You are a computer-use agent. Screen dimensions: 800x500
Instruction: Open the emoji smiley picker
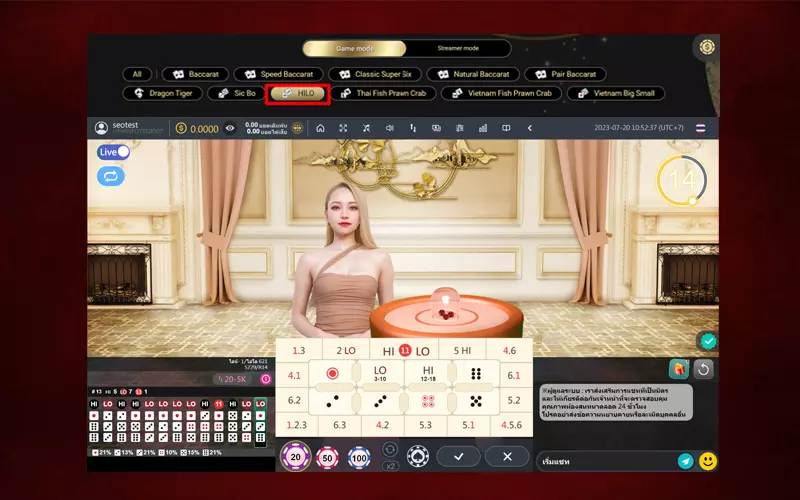tap(708, 461)
